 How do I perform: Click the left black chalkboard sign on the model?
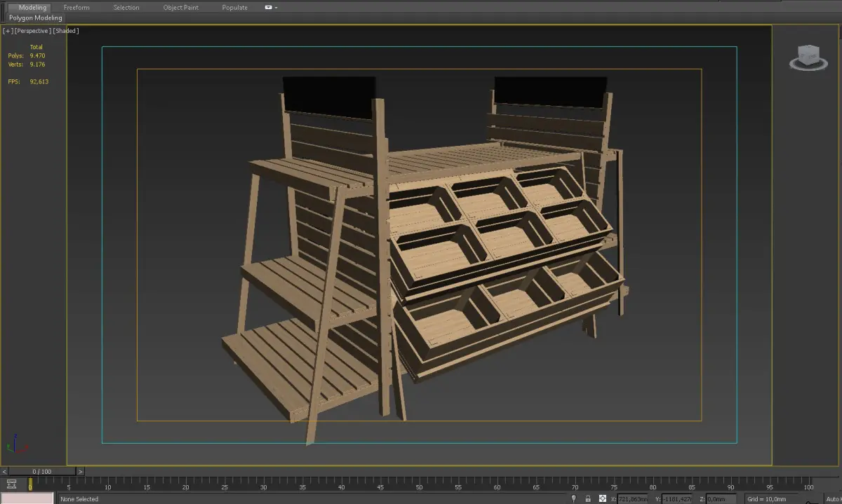(328, 97)
